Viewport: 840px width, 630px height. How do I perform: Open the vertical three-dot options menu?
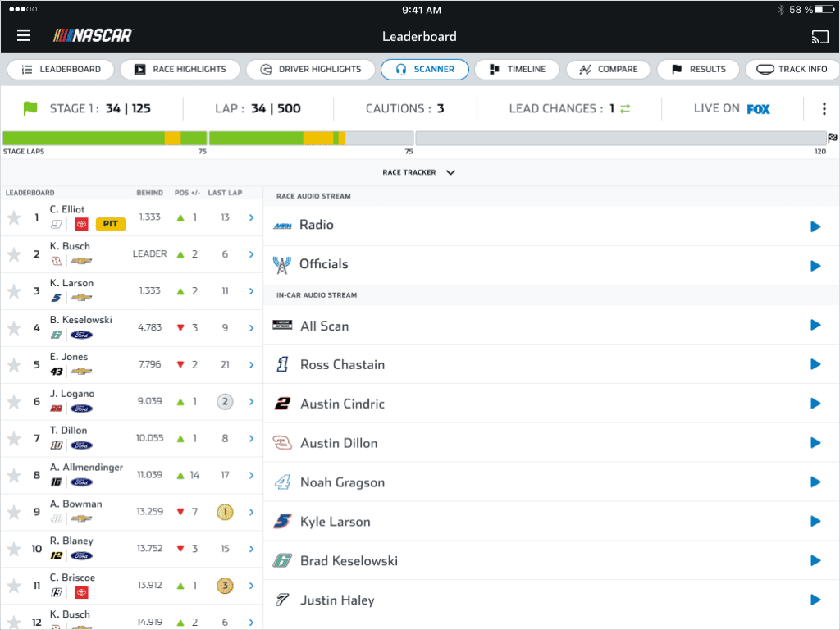pos(824,109)
